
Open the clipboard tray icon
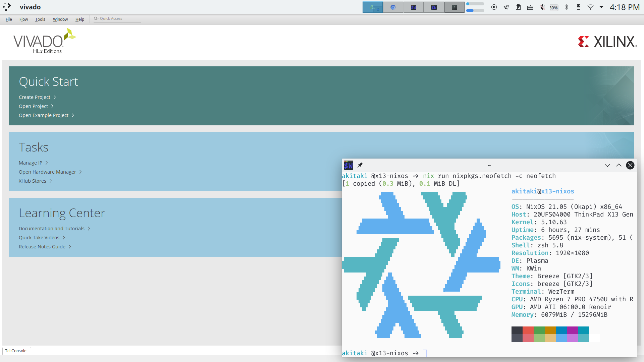(518, 7)
